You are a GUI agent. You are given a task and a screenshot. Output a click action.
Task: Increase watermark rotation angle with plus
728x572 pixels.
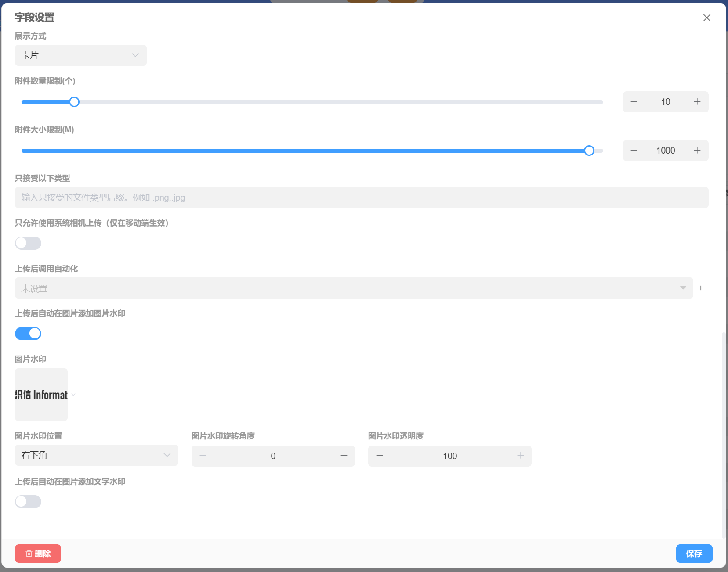pyautogui.click(x=344, y=456)
